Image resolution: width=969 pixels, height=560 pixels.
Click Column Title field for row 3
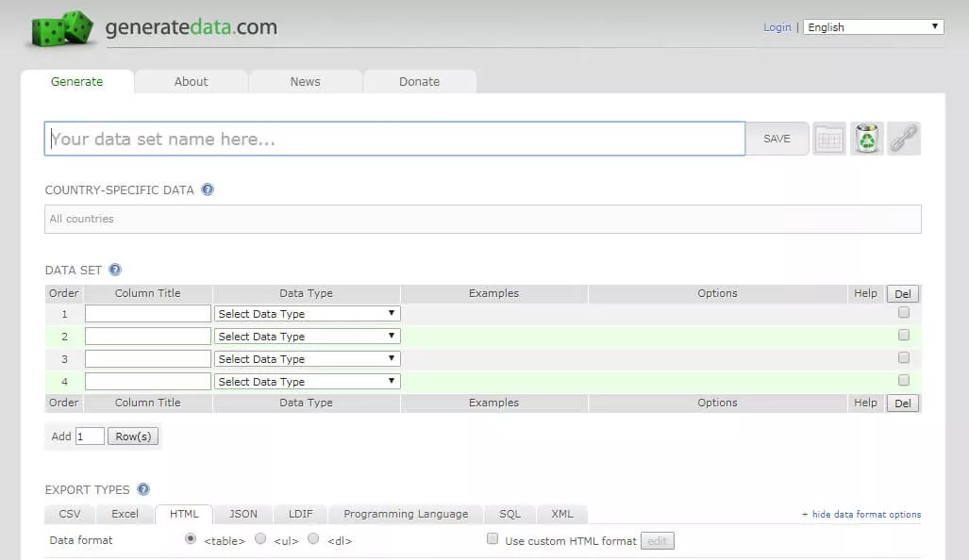click(148, 359)
